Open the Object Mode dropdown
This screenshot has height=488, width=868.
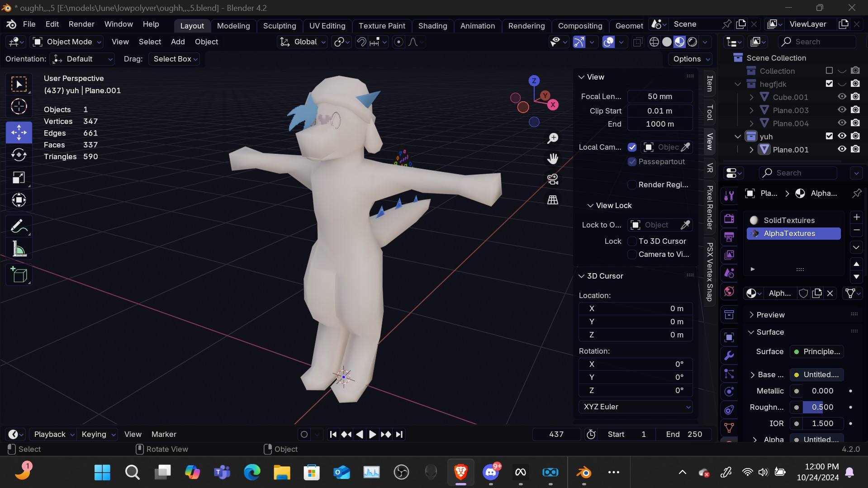click(x=67, y=42)
